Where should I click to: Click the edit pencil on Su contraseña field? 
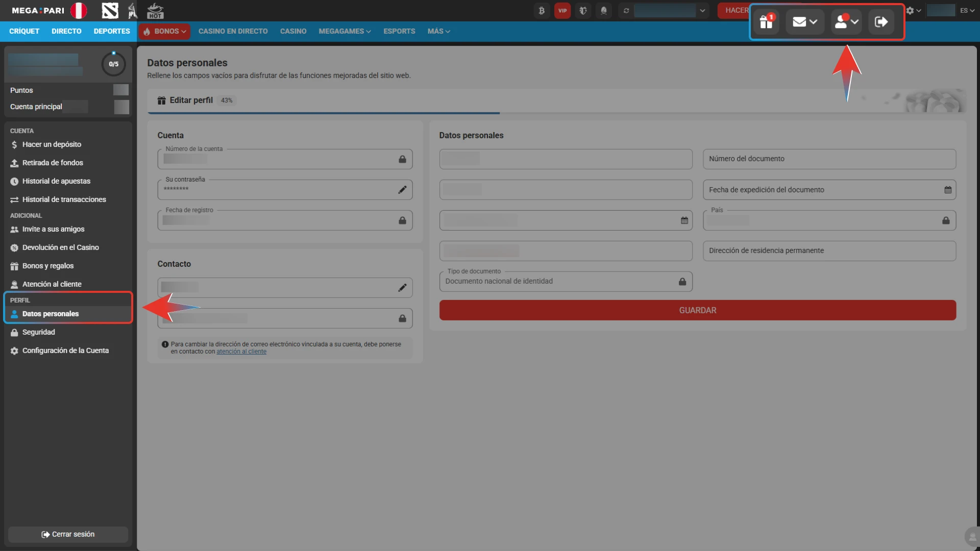(403, 189)
